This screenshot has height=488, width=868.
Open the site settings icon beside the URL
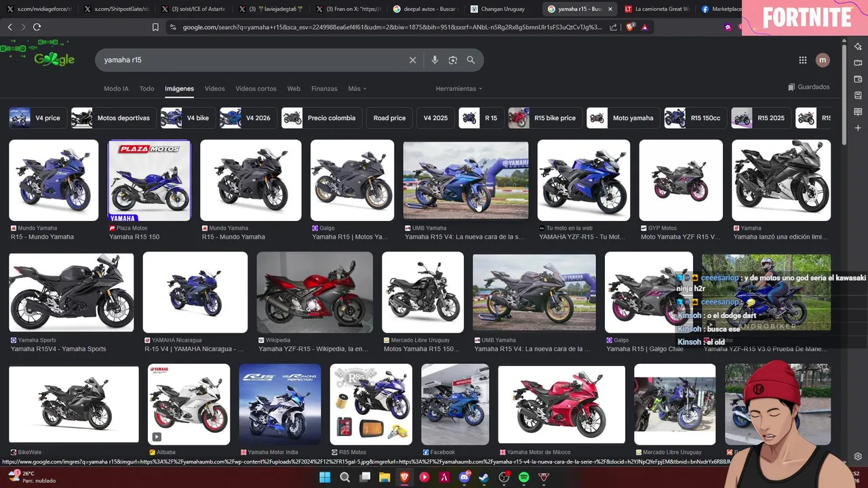point(173,27)
